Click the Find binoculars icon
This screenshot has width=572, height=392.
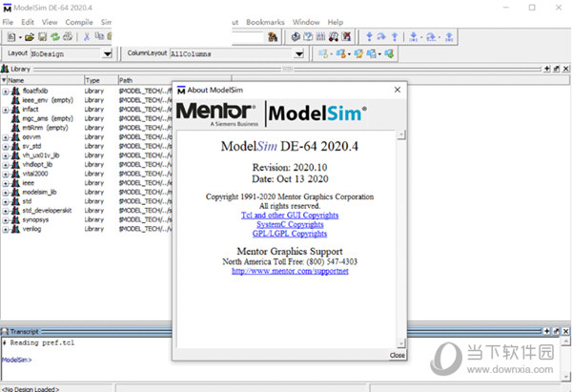click(x=273, y=37)
